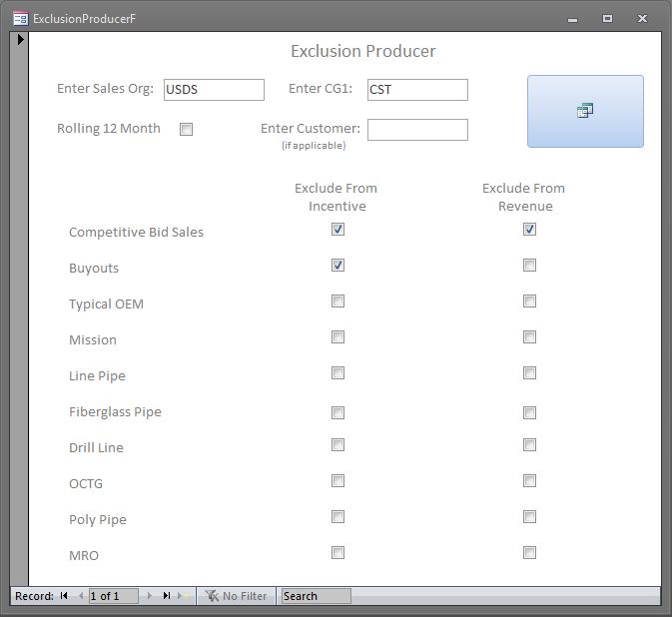Check Mission Exclude From Revenue
This screenshot has width=672, height=617.
click(529, 337)
